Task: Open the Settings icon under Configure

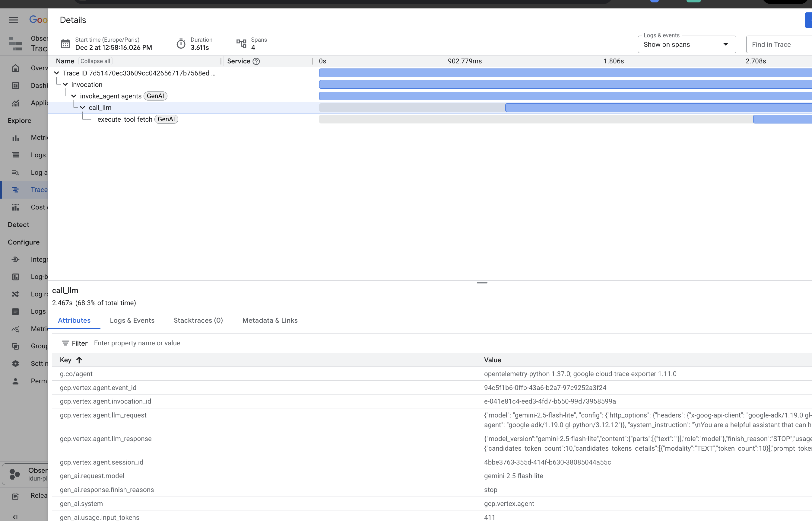Action: (16, 363)
